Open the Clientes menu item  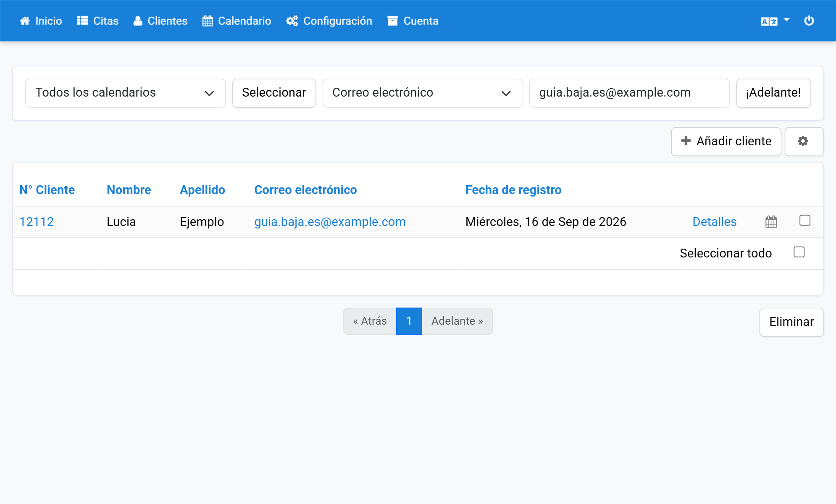[160, 21]
